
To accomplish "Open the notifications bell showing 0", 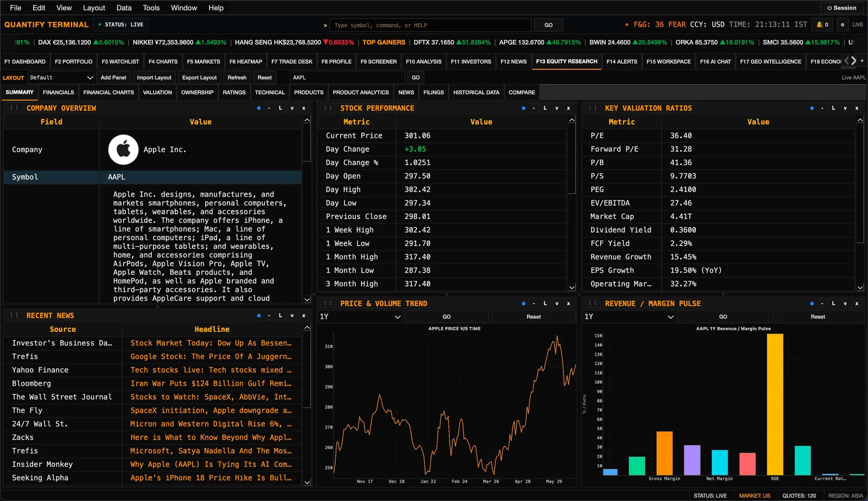I will (822, 24).
